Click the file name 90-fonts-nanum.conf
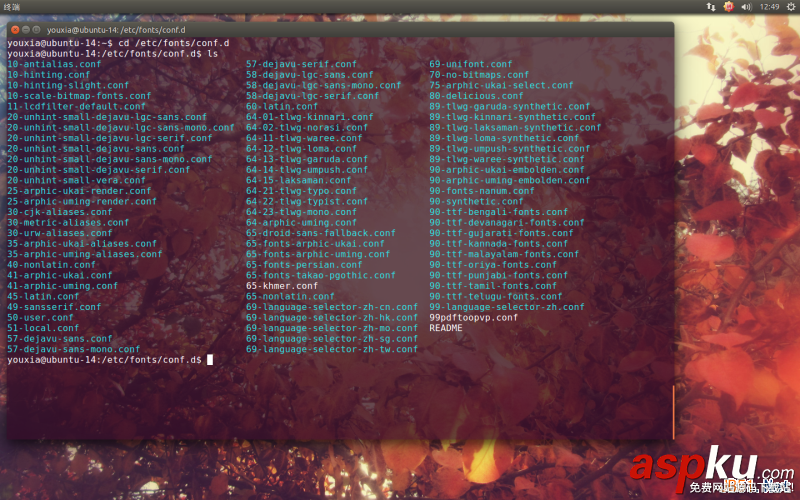This screenshot has height=500, width=800. point(482,191)
